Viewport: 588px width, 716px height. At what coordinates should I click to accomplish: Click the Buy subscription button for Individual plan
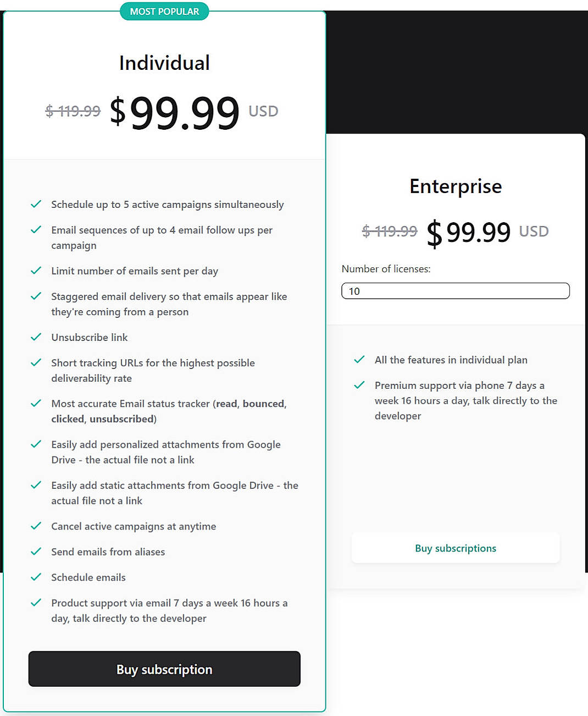click(164, 669)
